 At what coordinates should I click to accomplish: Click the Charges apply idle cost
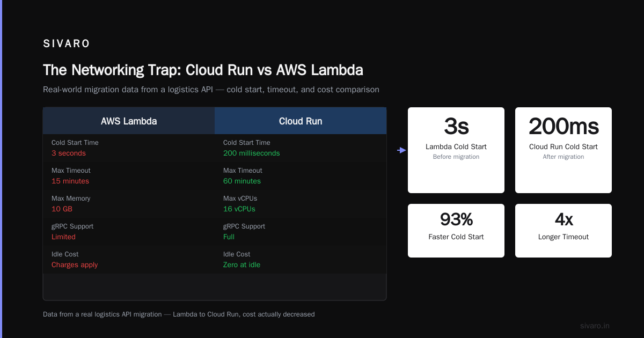click(75, 264)
